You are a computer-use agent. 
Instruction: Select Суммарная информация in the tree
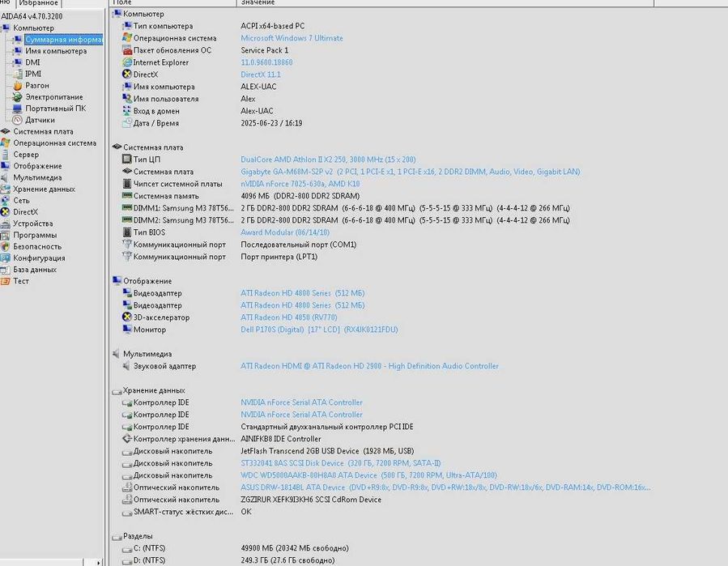coord(64,40)
